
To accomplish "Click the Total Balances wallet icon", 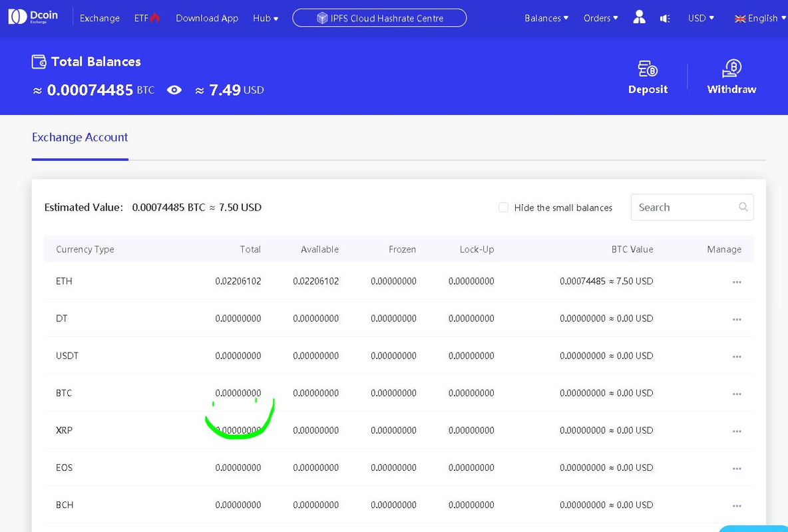I will [x=39, y=62].
